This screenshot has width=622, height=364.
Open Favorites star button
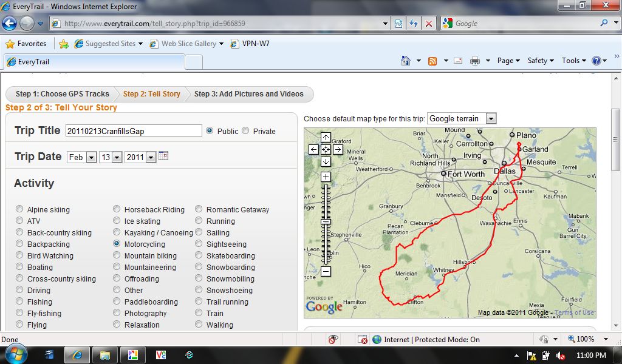[x=26, y=44]
